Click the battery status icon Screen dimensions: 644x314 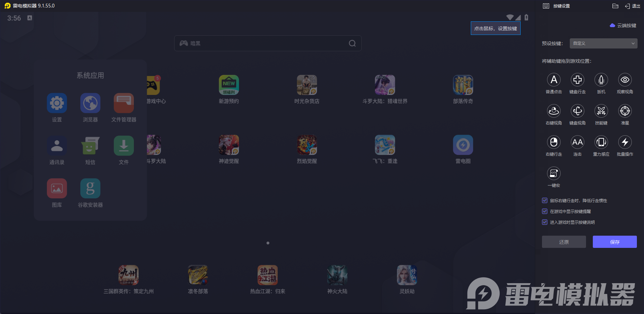[526, 17]
